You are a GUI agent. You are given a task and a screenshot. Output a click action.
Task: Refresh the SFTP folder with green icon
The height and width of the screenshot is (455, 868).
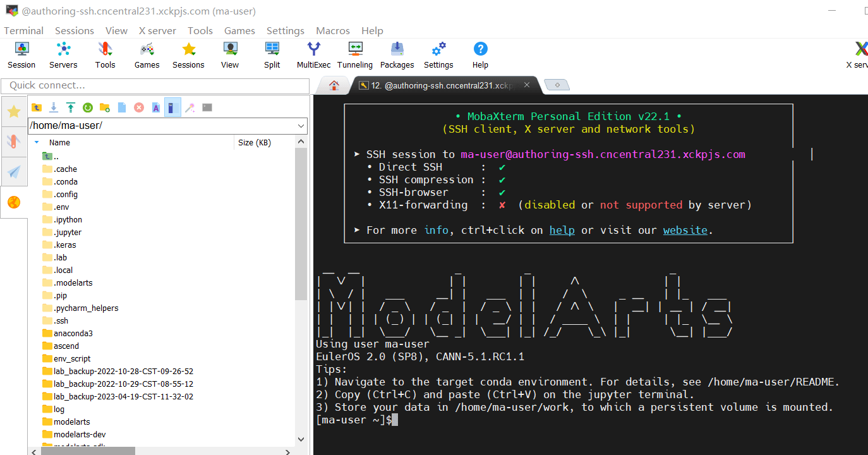click(x=88, y=107)
